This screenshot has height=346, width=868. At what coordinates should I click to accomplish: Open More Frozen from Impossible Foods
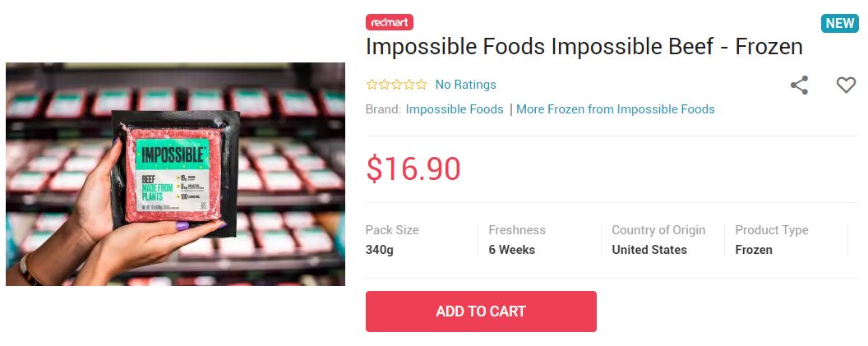coord(615,109)
